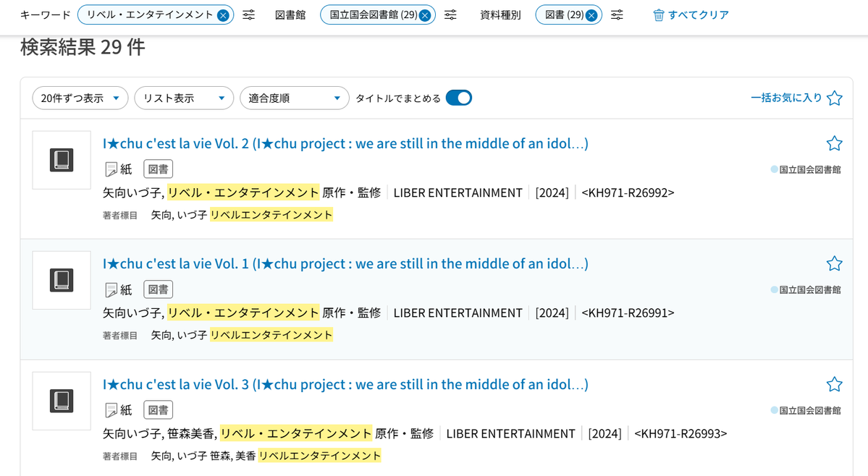Click the paper 紙 icon on Vol. 2 result

tap(111, 169)
